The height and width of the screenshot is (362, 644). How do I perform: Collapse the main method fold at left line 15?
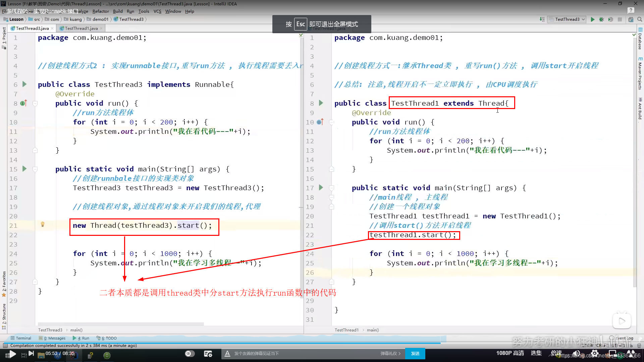point(35,169)
